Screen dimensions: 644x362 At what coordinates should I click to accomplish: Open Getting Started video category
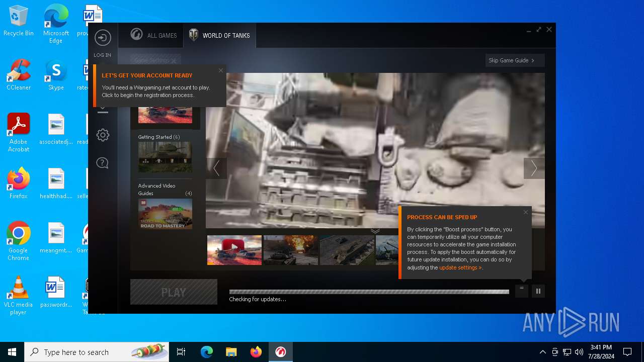click(165, 153)
